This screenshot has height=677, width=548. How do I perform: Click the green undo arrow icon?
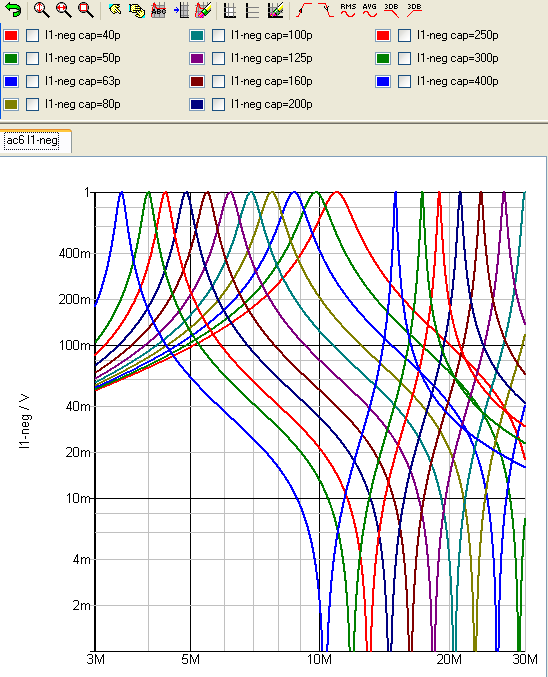(x=14, y=9)
